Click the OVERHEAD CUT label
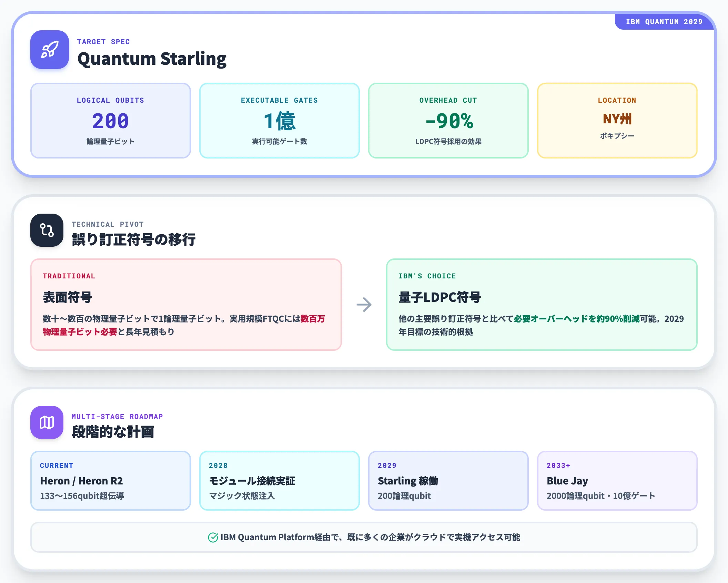The image size is (728, 583). 448,100
